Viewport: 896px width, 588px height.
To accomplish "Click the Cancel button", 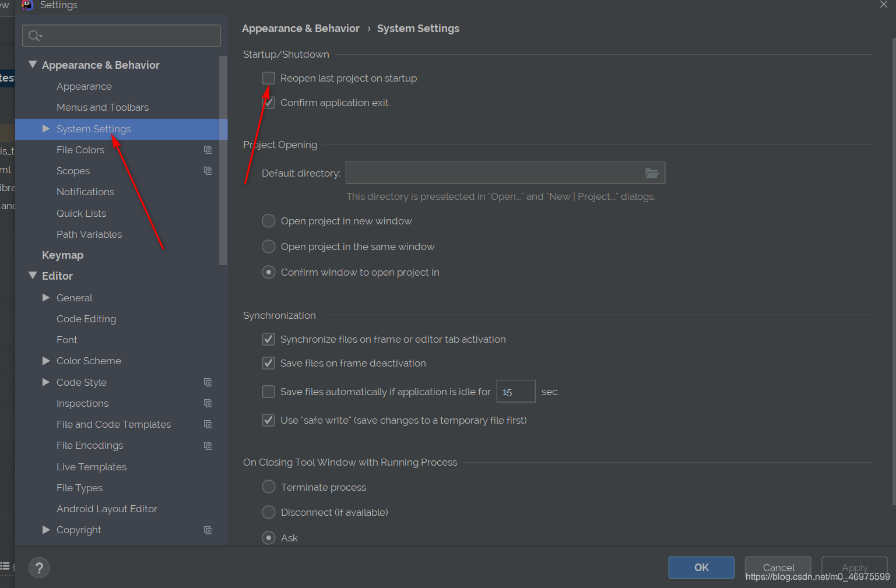I will coord(778,568).
